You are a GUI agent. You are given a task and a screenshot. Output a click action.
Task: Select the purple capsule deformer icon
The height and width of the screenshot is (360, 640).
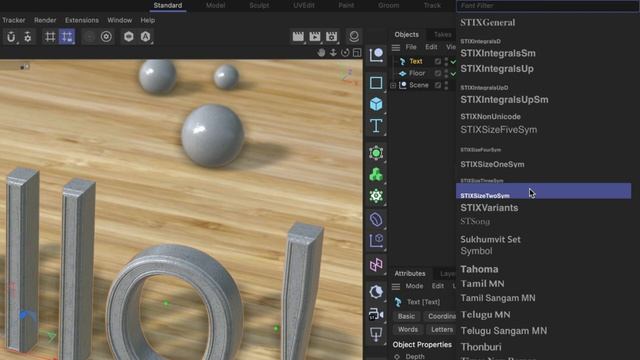pyautogui.click(x=376, y=220)
